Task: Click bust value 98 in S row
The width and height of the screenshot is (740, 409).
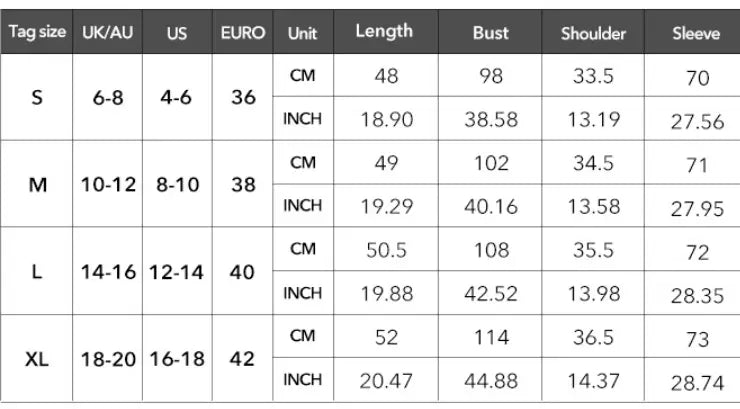Action: pos(491,77)
